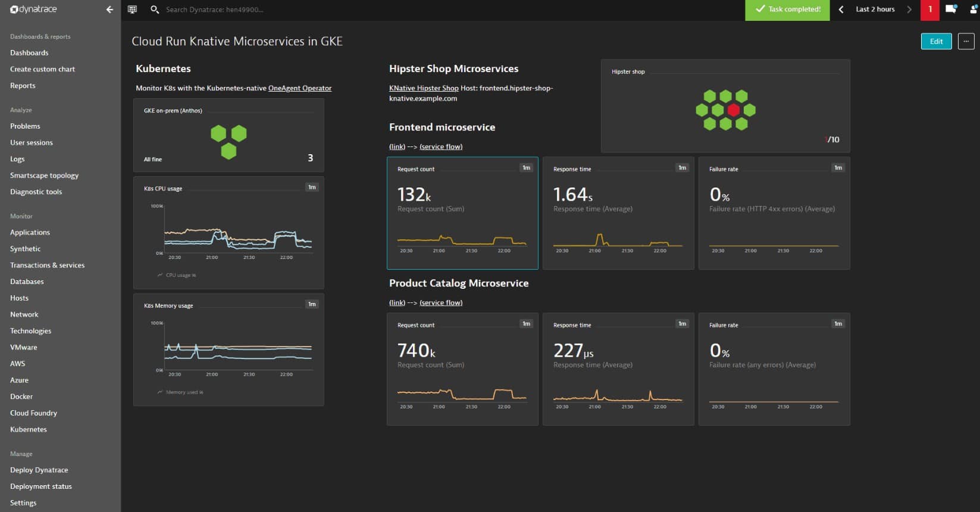
Task: Click Product Catalog (service flow) link
Action: (441, 302)
